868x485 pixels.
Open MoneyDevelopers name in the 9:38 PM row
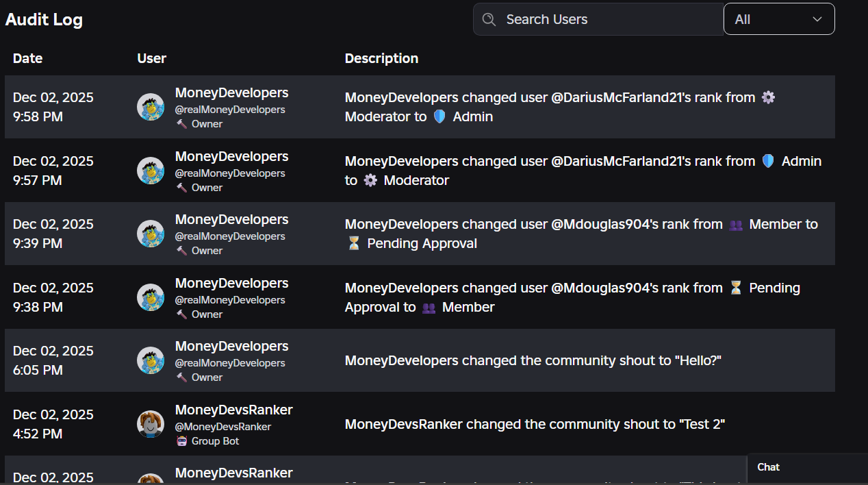coord(231,283)
